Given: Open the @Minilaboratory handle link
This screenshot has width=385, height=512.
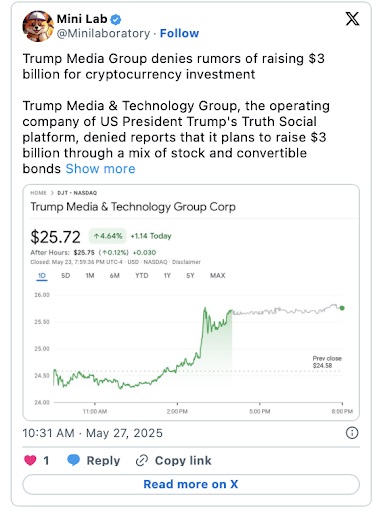Looking at the screenshot, I should point(103,33).
